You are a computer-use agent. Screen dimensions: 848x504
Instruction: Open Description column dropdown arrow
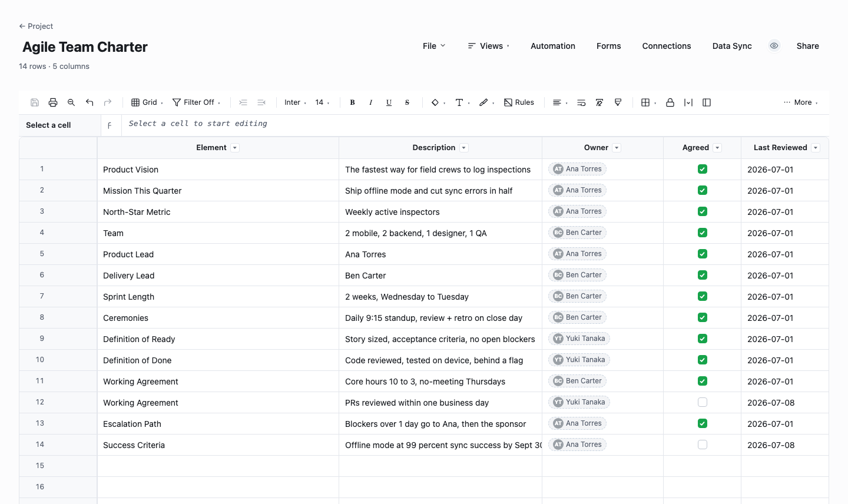point(464,148)
